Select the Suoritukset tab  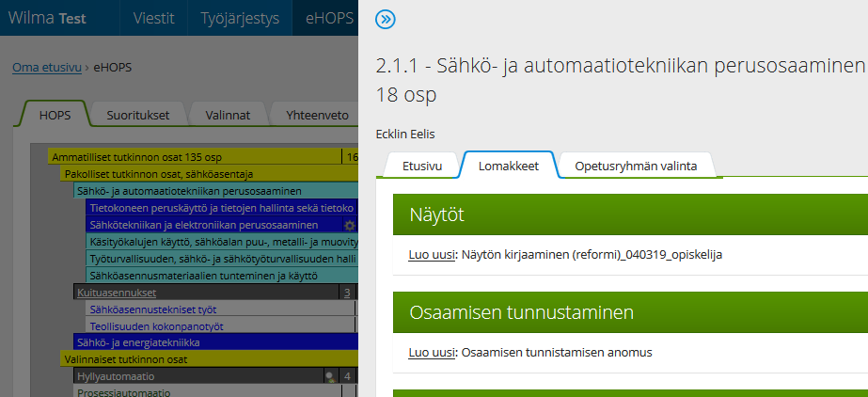pos(137,115)
